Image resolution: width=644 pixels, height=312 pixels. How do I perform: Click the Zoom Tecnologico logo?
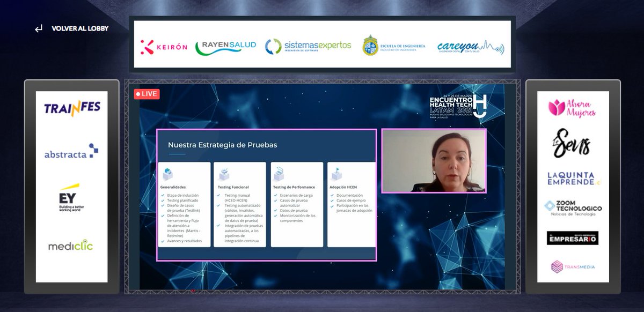[x=573, y=208]
